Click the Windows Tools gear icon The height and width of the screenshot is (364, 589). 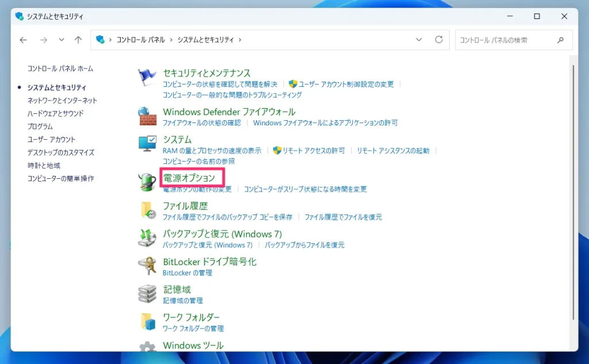pos(147,346)
